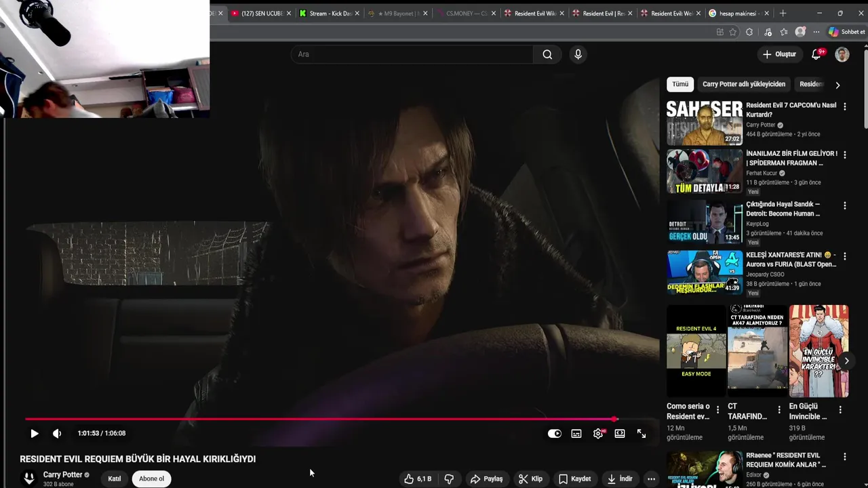
Task: Bookmark this page with the star icon
Action: 733,32
